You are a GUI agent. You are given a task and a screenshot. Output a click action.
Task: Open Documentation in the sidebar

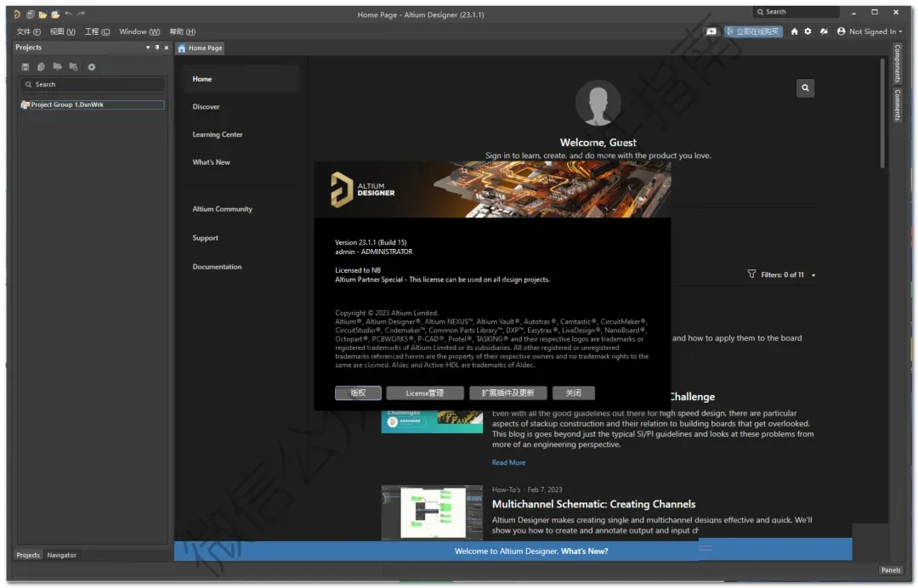tap(218, 267)
